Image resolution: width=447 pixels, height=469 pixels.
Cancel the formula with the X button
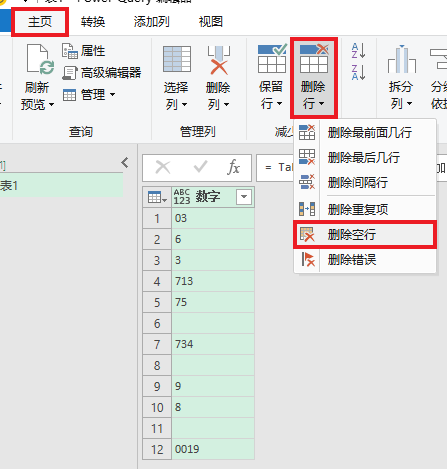[x=163, y=167]
